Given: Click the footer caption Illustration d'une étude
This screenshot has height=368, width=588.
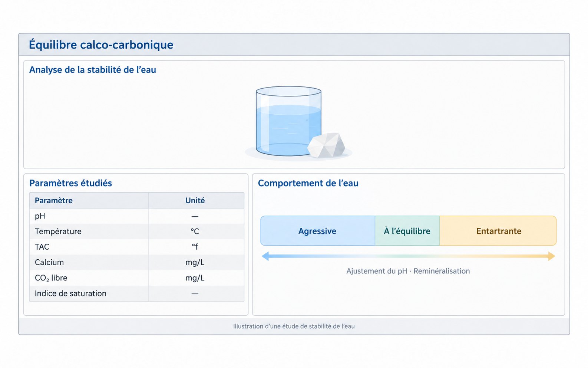Looking at the screenshot, I should pos(294,326).
